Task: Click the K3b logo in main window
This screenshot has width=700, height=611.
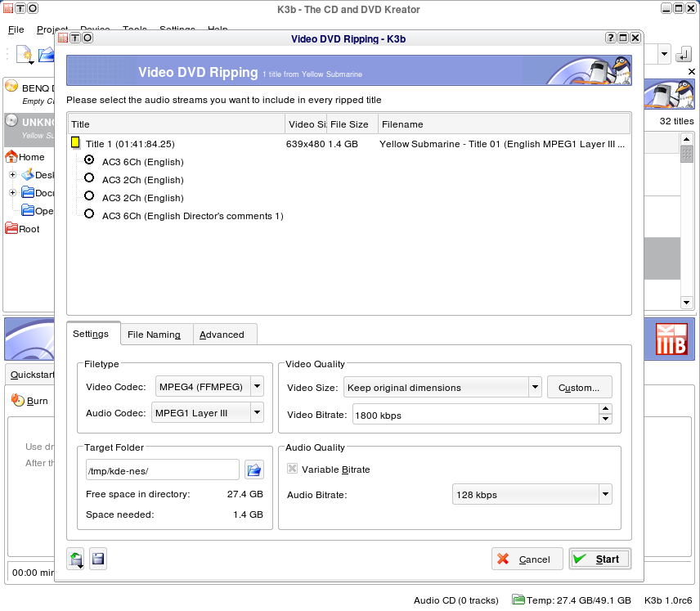Action: (x=671, y=339)
